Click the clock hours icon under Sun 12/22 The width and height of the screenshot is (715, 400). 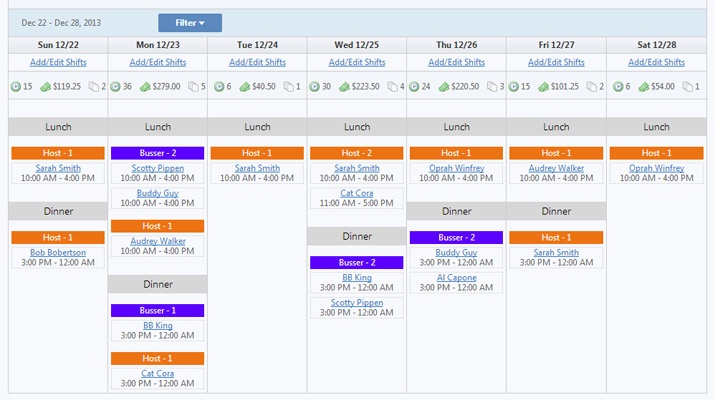click(16, 87)
